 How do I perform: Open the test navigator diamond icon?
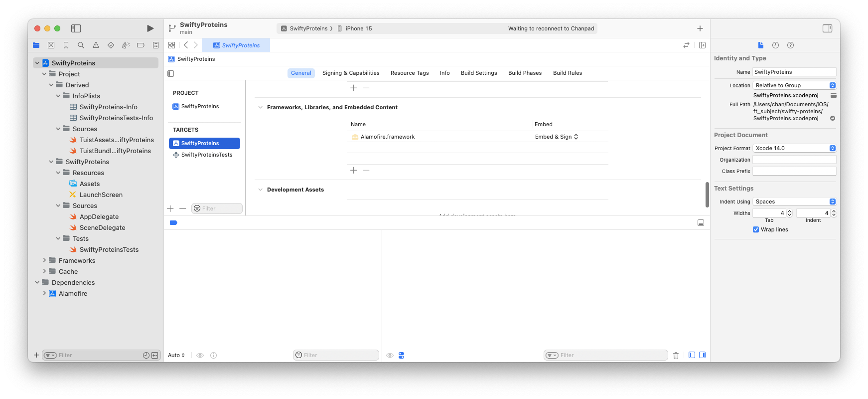click(111, 45)
